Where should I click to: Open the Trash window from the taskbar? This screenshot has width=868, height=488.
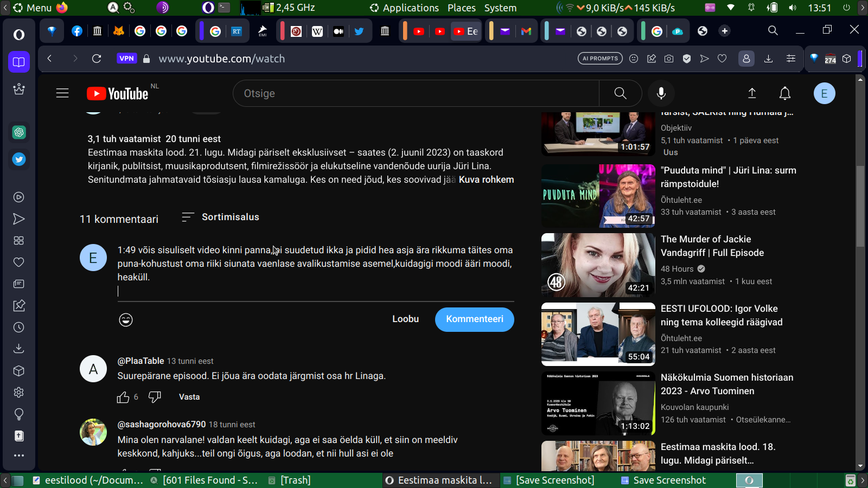click(290, 480)
